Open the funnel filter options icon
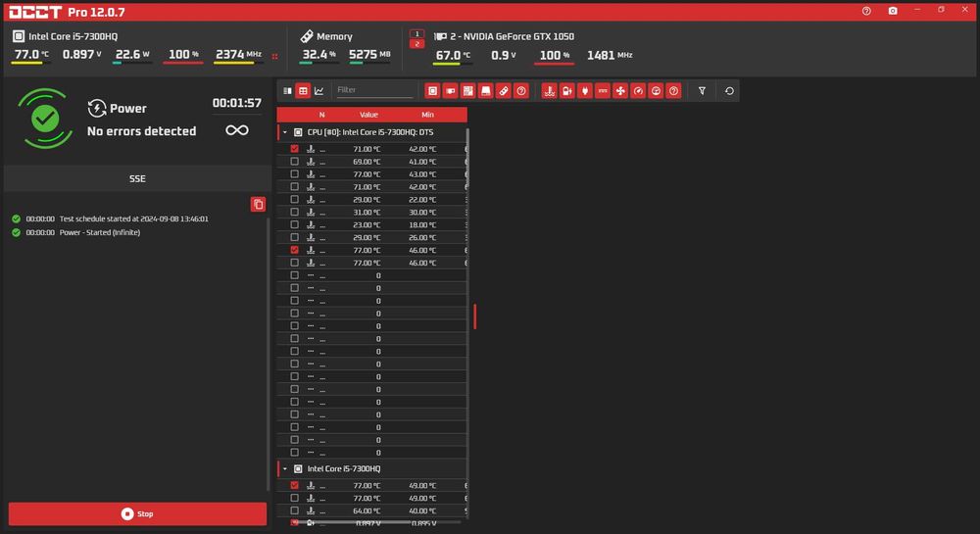The width and height of the screenshot is (980, 534). 702,91
